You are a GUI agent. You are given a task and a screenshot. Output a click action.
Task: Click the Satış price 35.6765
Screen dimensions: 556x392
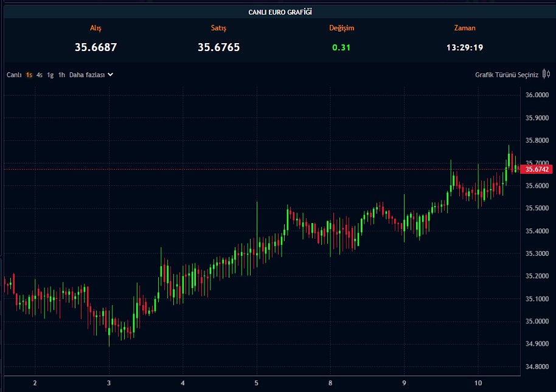pos(220,47)
